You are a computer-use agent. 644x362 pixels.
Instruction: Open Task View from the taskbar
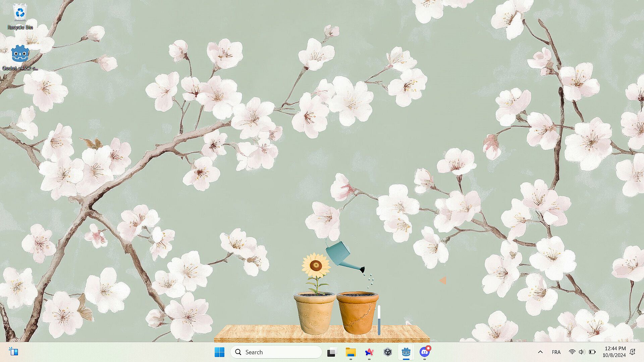click(x=331, y=352)
